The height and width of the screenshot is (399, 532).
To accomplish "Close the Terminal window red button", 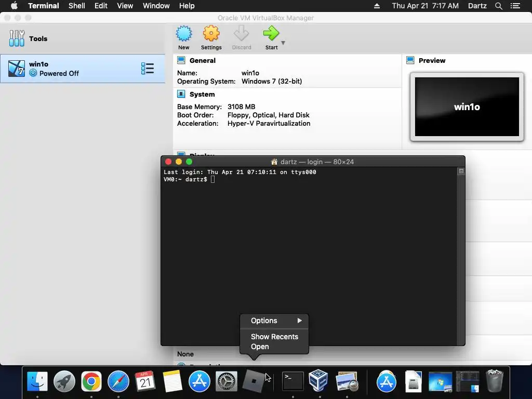I will click(168, 162).
